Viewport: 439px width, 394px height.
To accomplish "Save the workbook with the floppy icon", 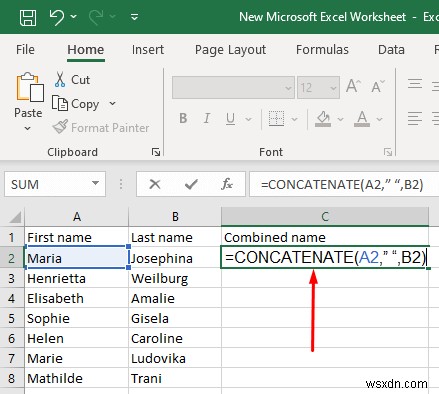I will (28, 17).
